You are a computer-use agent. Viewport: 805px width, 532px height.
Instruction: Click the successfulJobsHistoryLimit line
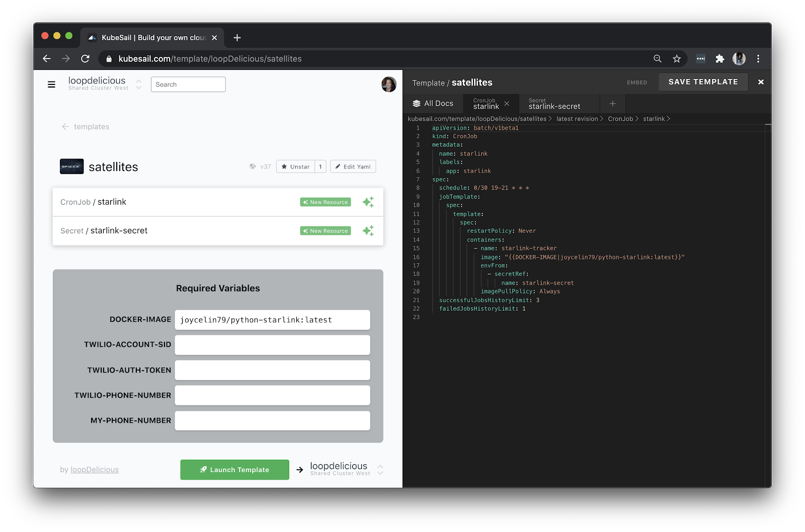pyautogui.click(x=489, y=300)
